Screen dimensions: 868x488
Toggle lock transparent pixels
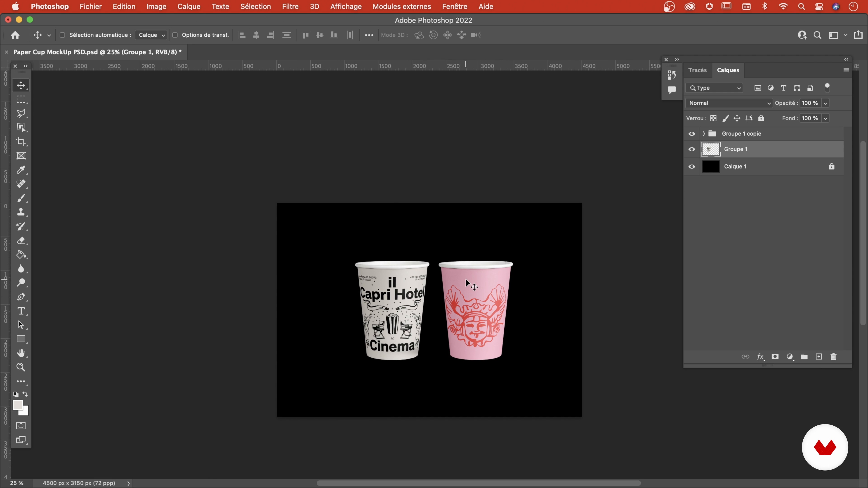coord(713,118)
